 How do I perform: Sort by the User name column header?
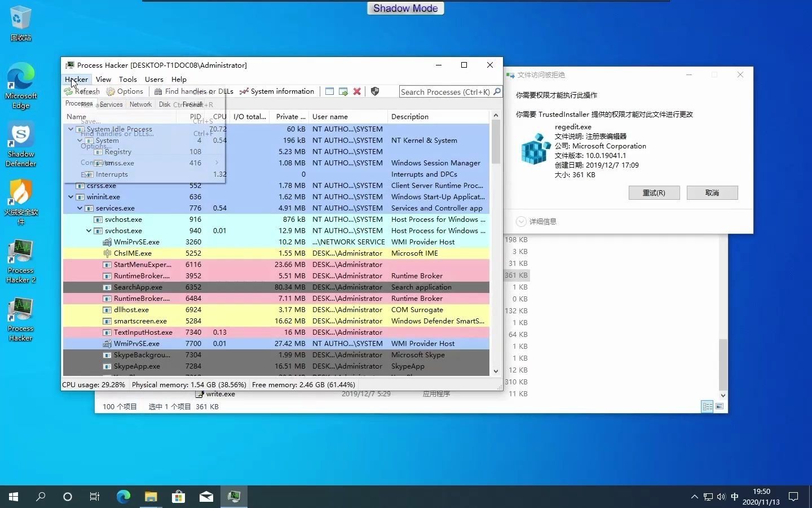click(348, 117)
